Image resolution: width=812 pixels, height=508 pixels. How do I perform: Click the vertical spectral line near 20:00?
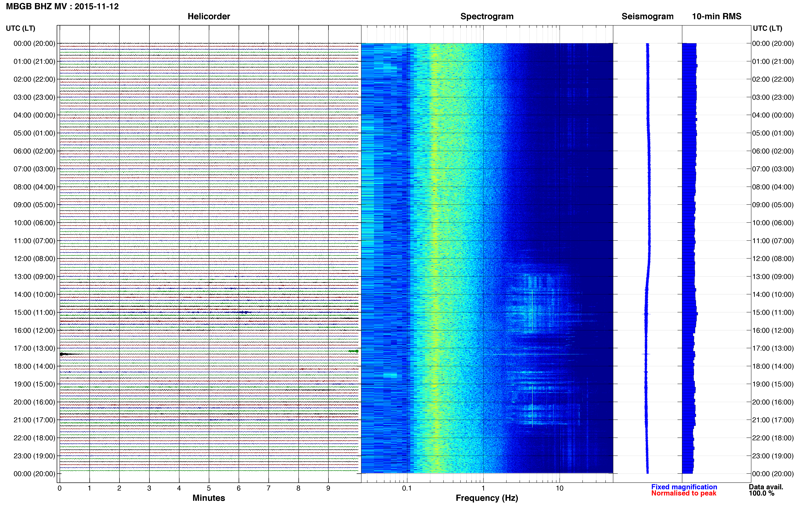(x=532, y=406)
